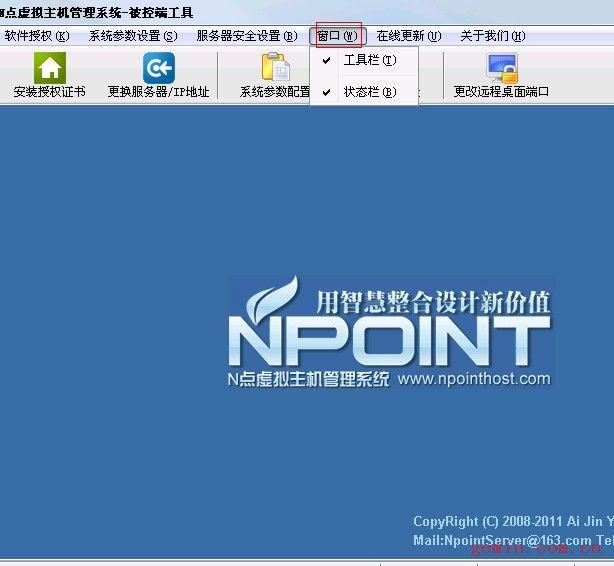Image resolution: width=614 pixels, height=566 pixels.
Task: Toggle the 工具栏(T) checked menu item
Action: tap(364, 60)
